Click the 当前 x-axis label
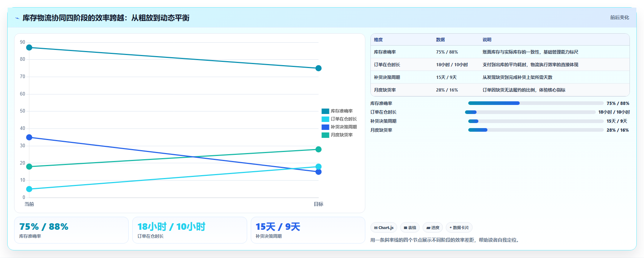 coord(29,204)
